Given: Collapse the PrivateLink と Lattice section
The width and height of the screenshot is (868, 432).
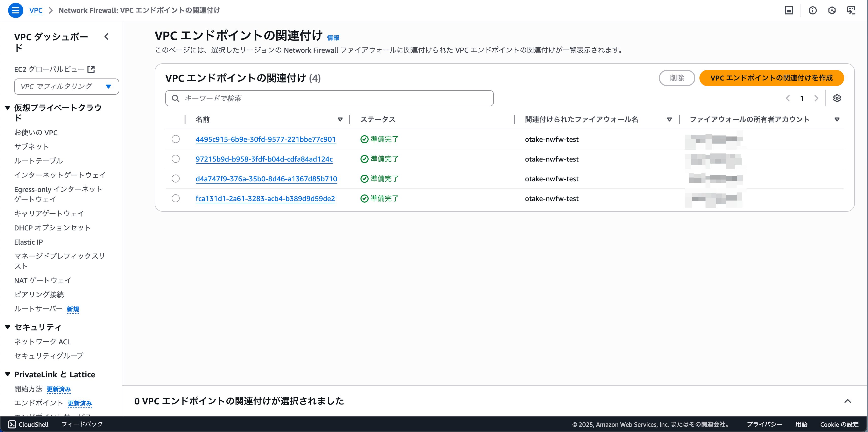Looking at the screenshot, I should [8, 375].
